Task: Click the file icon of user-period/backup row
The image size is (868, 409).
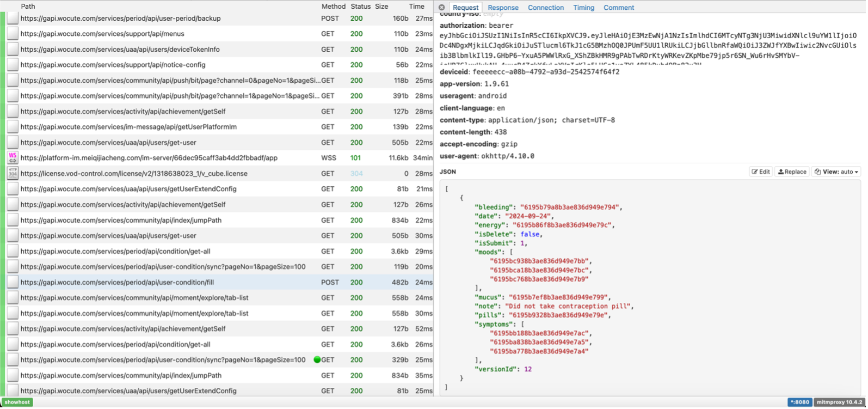Action: tap(13, 19)
